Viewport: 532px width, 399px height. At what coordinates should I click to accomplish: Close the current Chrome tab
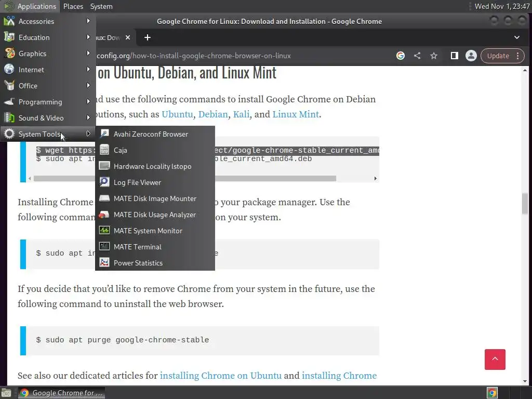[x=128, y=37]
